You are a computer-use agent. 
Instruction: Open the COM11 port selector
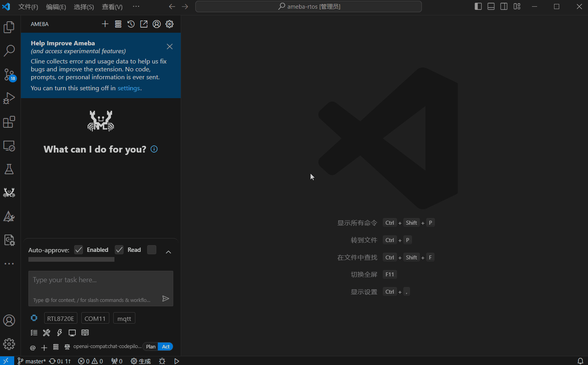pyautogui.click(x=95, y=318)
